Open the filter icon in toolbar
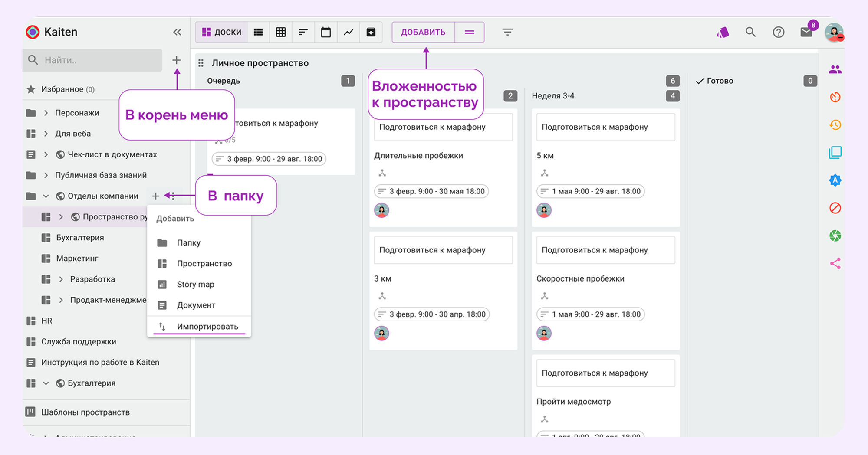 click(507, 32)
